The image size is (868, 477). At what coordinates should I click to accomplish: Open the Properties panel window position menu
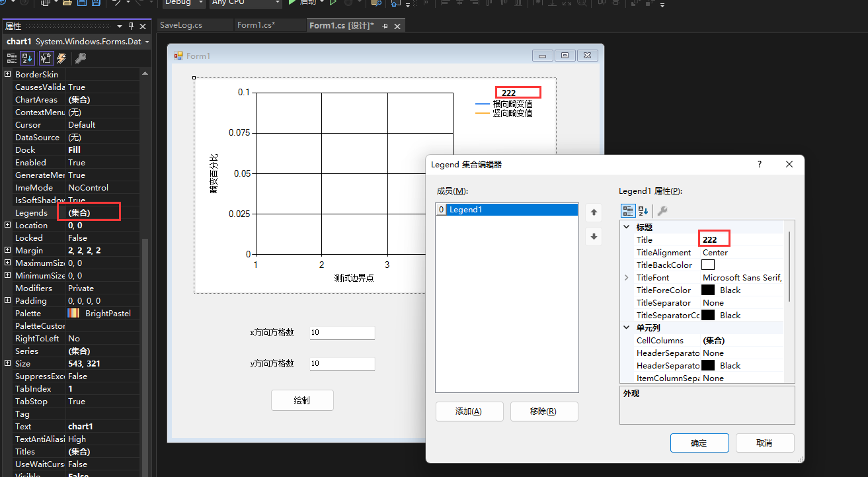[120, 26]
